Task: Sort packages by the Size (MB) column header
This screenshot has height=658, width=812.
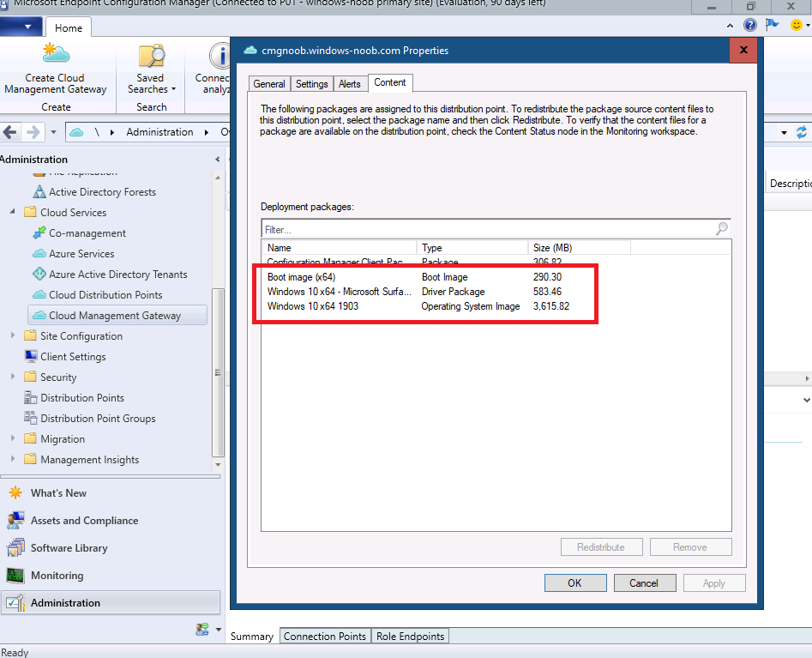Action: pos(580,248)
